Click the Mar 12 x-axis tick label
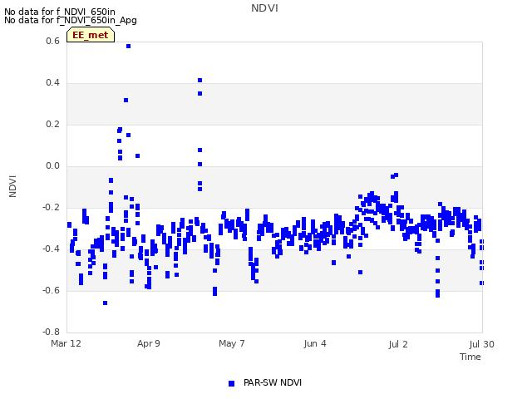This screenshot has width=532, height=399. pyautogui.click(x=66, y=343)
